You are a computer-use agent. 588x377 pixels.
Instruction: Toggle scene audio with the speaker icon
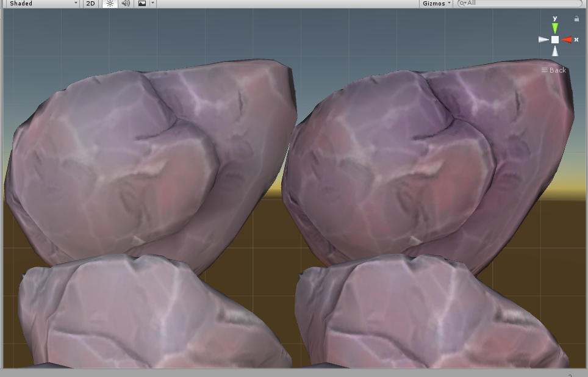click(125, 4)
